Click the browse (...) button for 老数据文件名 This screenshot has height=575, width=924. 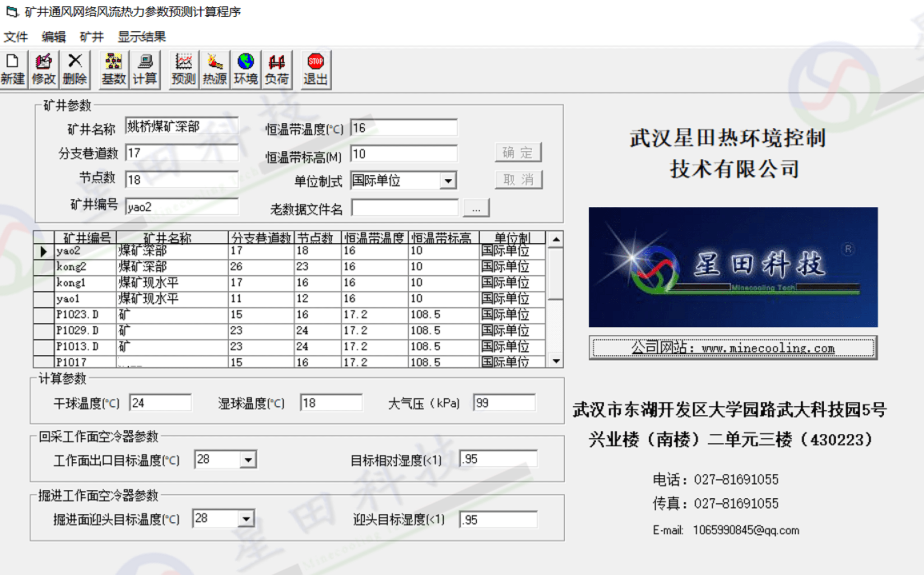point(476,207)
